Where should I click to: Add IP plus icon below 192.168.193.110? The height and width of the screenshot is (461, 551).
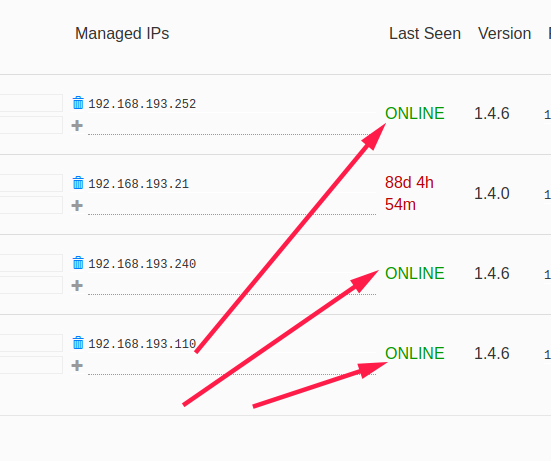click(x=77, y=365)
